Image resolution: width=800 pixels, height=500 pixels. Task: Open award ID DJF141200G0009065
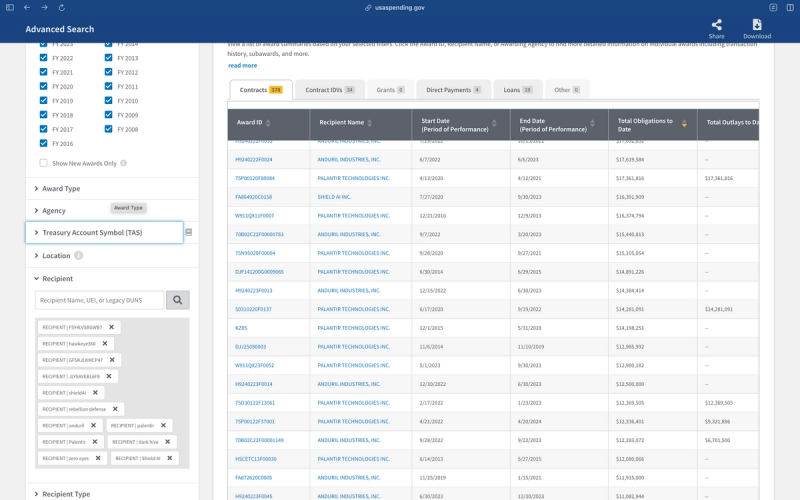tap(259, 272)
